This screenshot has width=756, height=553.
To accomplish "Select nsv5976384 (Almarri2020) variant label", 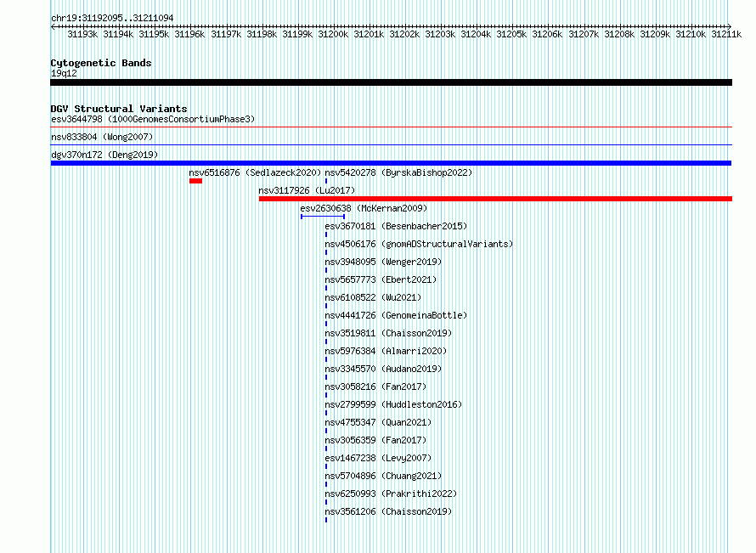I will [x=386, y=351].
